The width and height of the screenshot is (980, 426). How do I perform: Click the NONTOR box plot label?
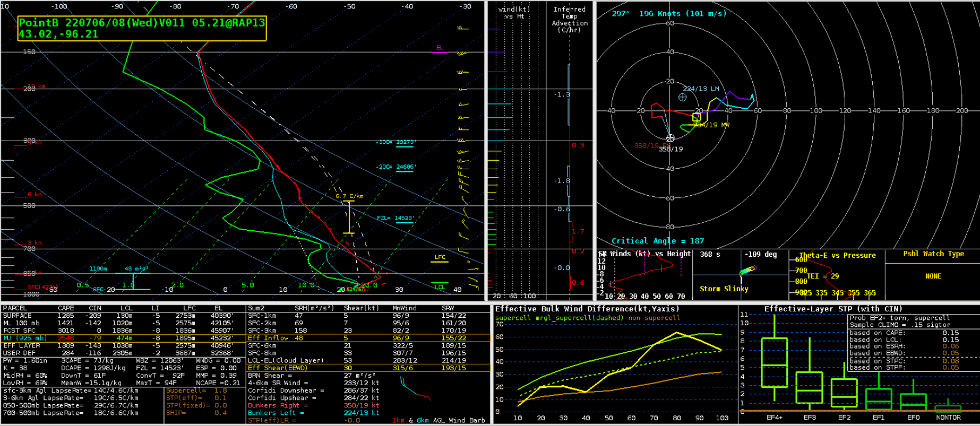(948, 418)
